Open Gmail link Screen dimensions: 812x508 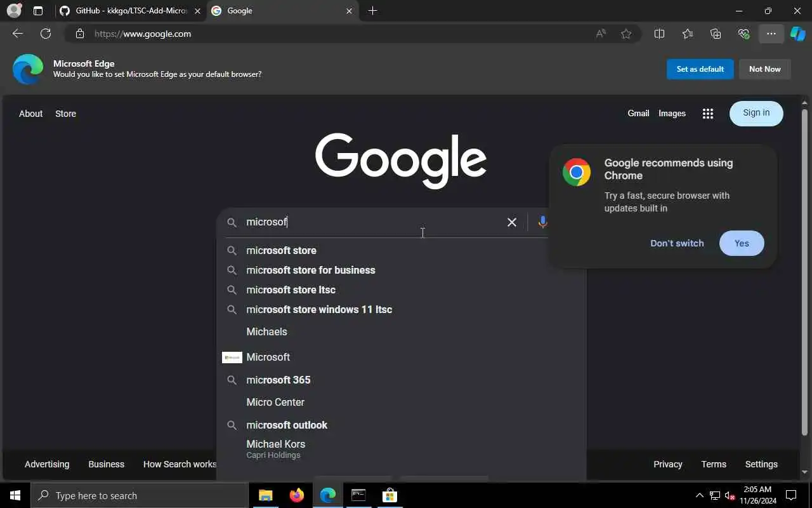point(638,113)
